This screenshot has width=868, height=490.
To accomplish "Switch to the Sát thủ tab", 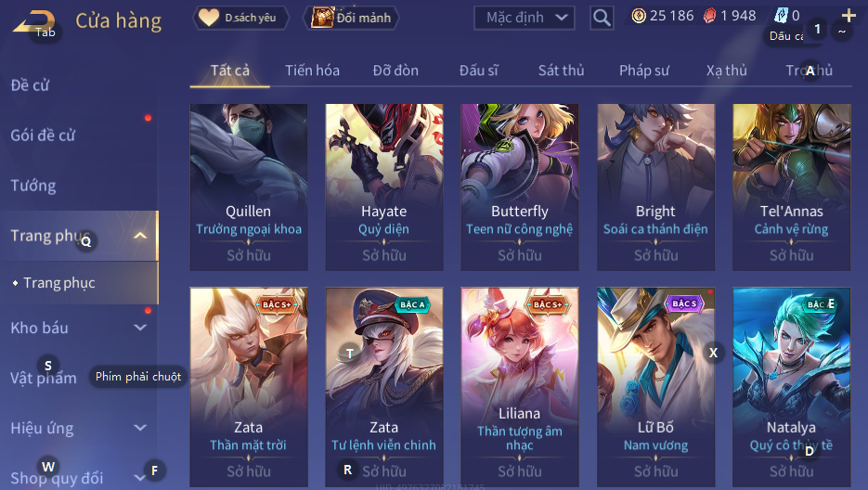I will tap(561, 71).
